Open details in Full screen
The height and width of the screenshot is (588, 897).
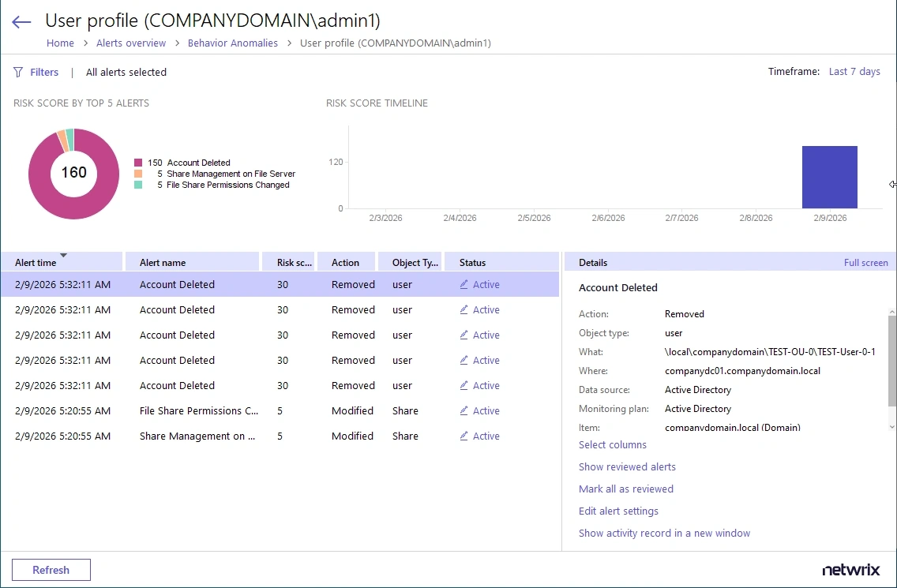tap(865, 263)
